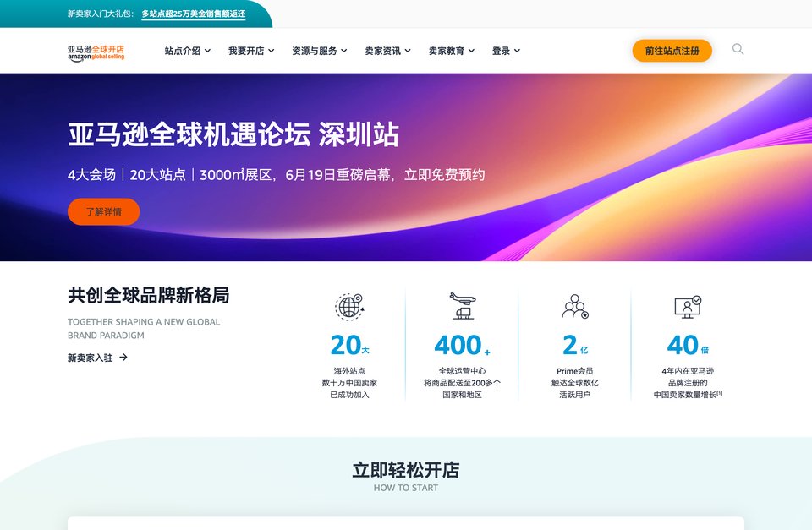
Task: Open the 我要开店 nav item
Action: point(246,51)
